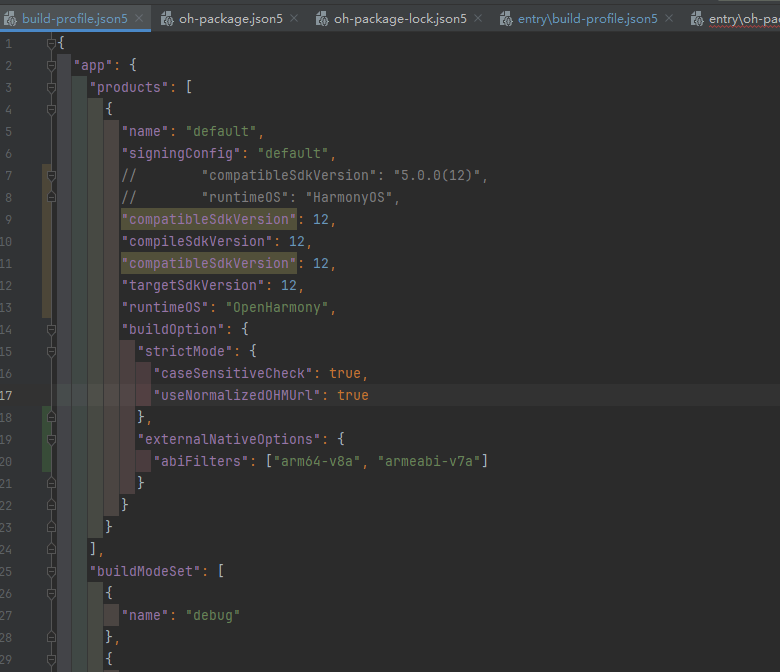Image resolution: width=780 pixels, height=672 pixels.
Task: Close the entry\build-profile.json5 tab
Action: (669, 18)
